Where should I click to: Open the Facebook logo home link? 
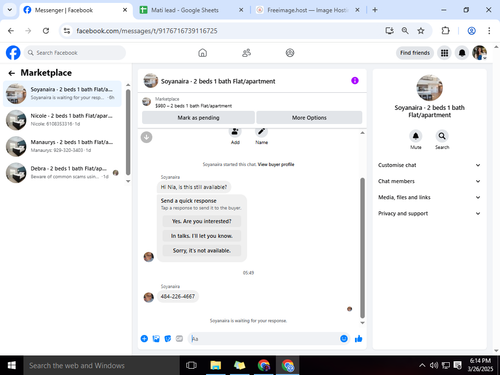click(x=13, y=53)
